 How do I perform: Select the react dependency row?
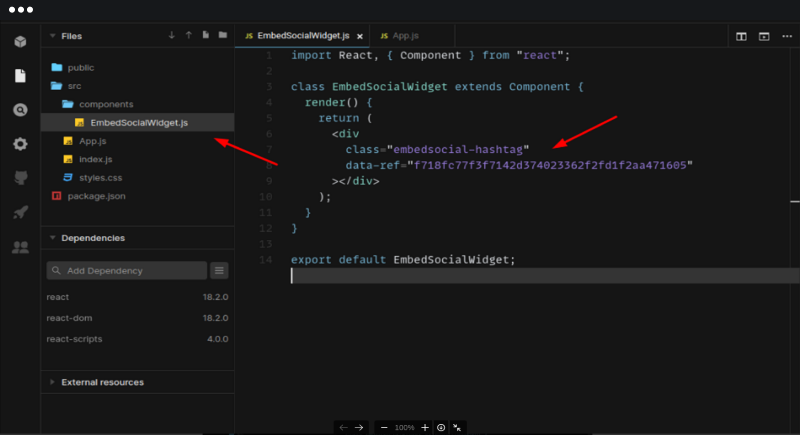coord(137,297)
